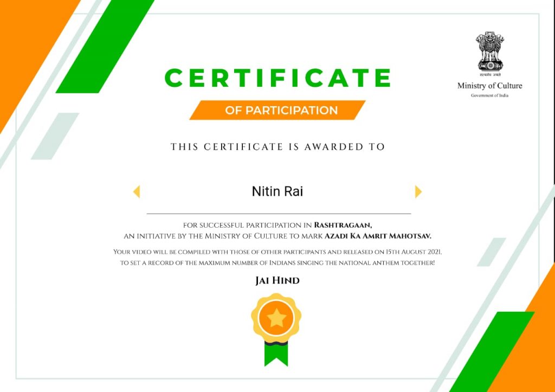Click the Jai Hind text
The height and width of the screenshot is (392, 555).
pyautogui.click(x=277, y=281)
